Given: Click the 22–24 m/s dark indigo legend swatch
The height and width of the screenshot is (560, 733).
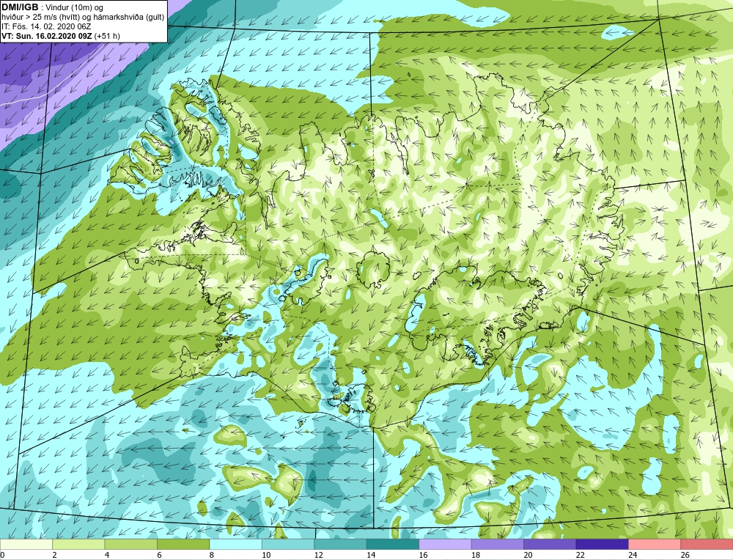Looking at the screenshot, I should (x=602, y=544).
